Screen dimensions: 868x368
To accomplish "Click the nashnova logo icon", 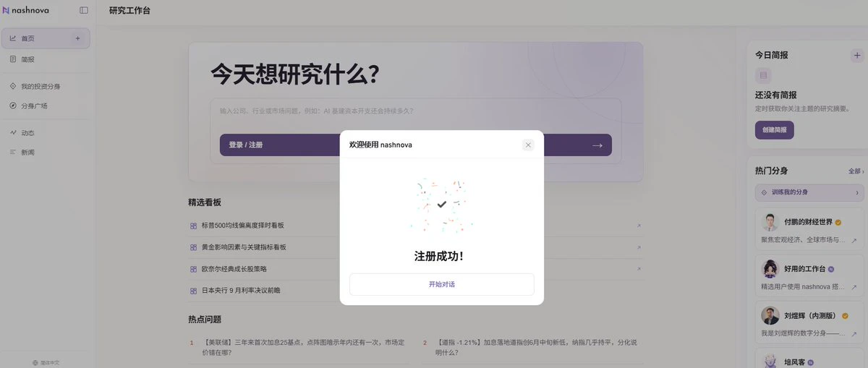I will (x=6, y=10).
